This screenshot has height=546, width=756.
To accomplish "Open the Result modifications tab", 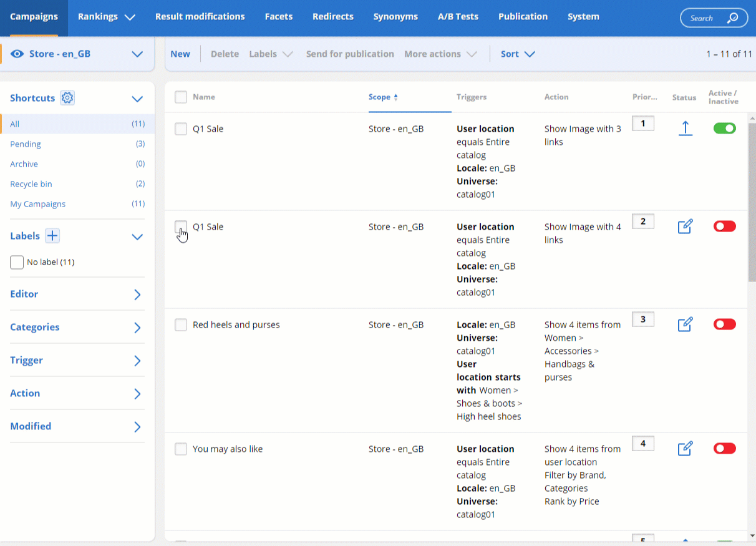I will tap(200, 17).
